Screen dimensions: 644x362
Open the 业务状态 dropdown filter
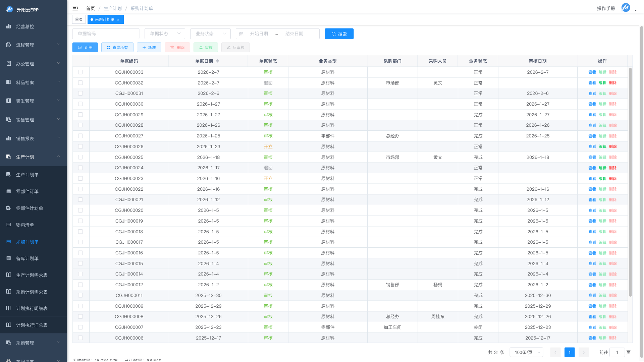coord(210,34)
